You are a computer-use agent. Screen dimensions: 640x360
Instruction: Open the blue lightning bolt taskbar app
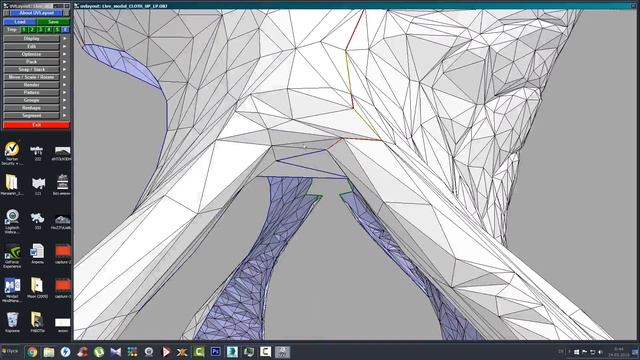click(x=65, y=352)
